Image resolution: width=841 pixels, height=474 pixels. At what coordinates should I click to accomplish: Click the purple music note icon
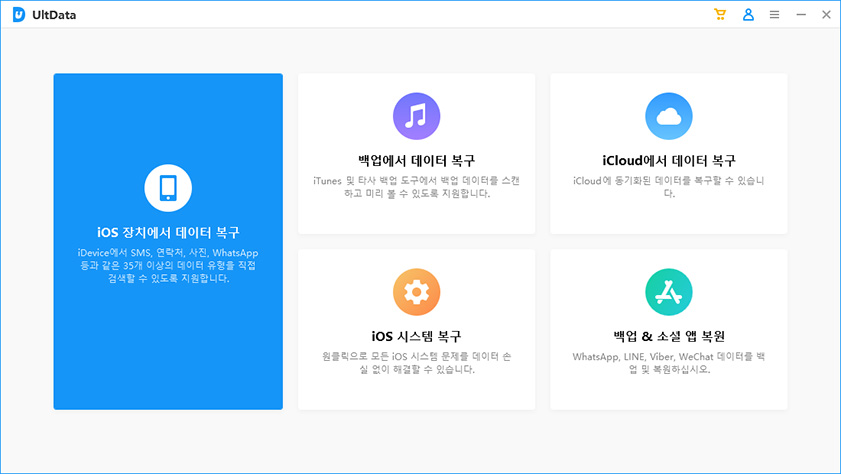click(416, 116)
